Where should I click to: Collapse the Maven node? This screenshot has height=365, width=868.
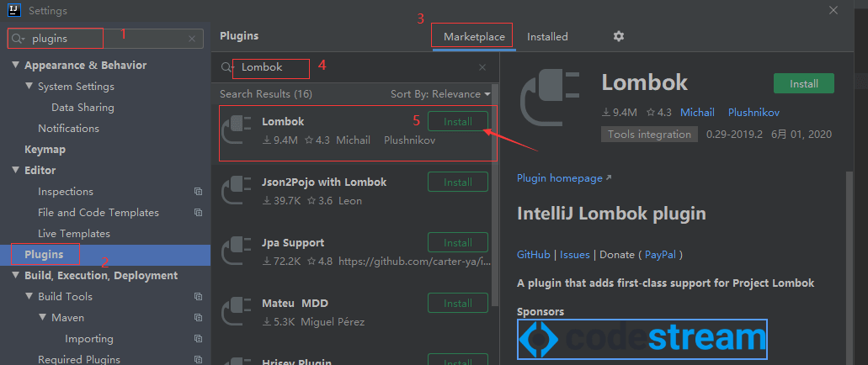tap(43, 317)
